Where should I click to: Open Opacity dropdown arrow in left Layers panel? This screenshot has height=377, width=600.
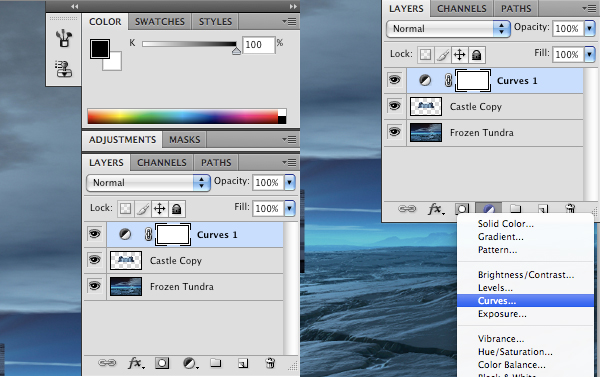[x=290, y=182]
